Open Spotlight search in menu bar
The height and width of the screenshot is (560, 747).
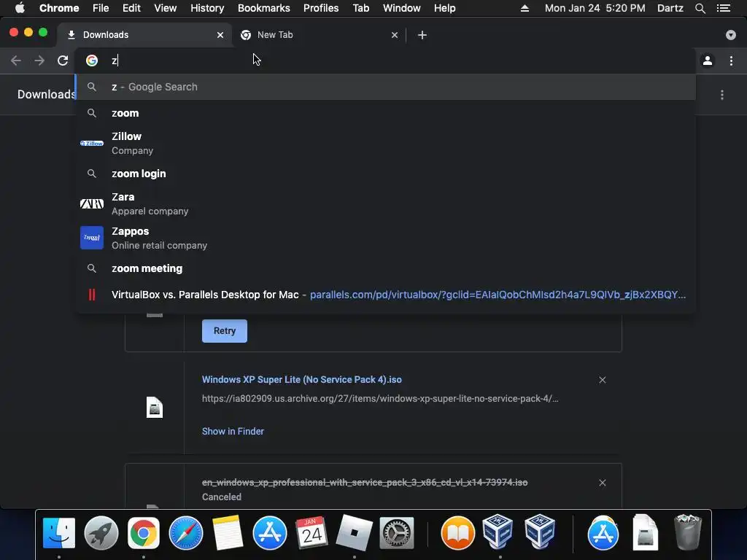tap(700, 8)
